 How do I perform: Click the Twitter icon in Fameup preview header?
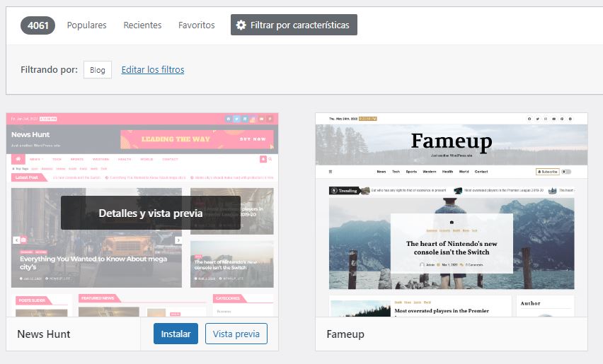click(537, 119)
